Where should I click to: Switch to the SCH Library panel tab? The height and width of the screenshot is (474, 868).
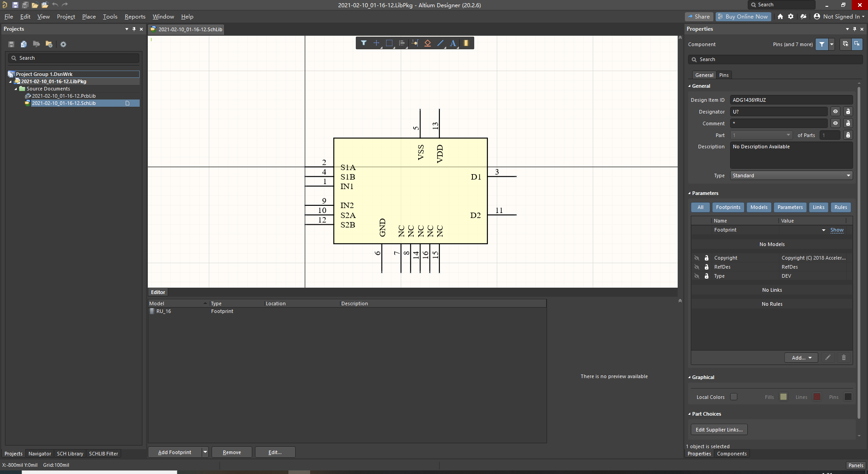[x=70, y=454]
